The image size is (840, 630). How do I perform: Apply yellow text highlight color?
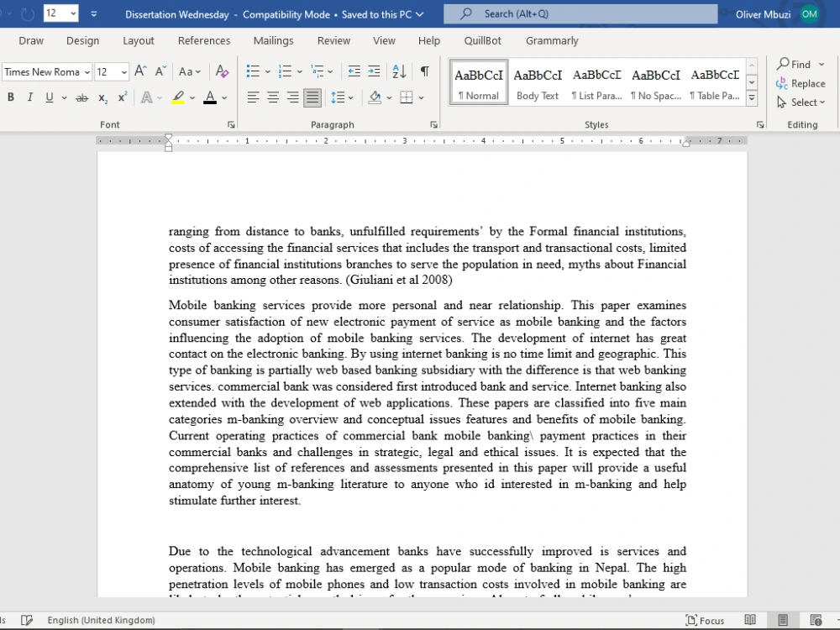tap(178, 97)
